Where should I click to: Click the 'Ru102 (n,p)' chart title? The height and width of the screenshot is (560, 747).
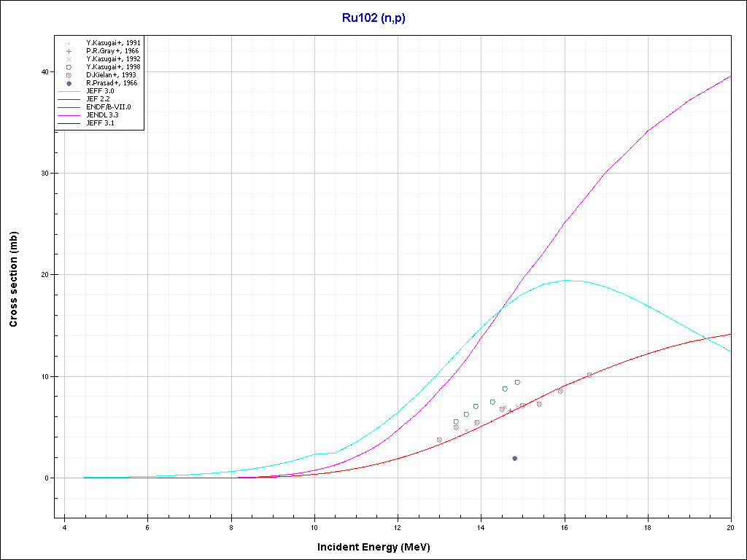373,18
